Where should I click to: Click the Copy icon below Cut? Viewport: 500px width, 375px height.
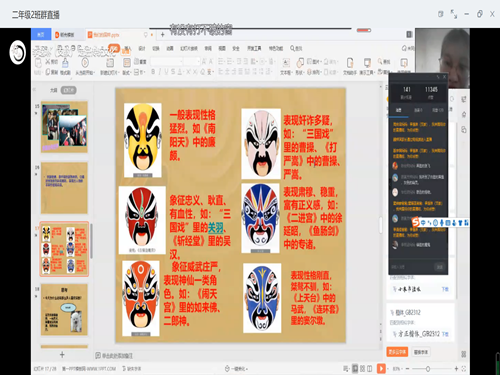click(x=48, y=72)
